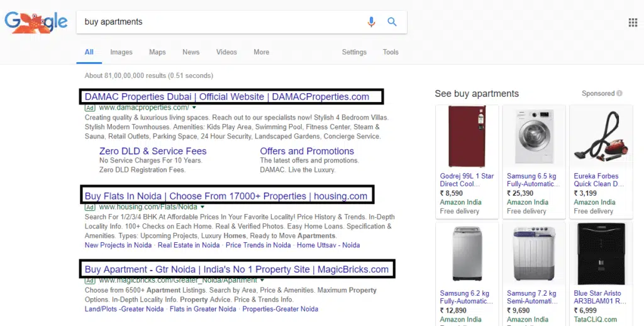Open the News tab
This screenshot has width=644, height=326.
tap(191, 52)
